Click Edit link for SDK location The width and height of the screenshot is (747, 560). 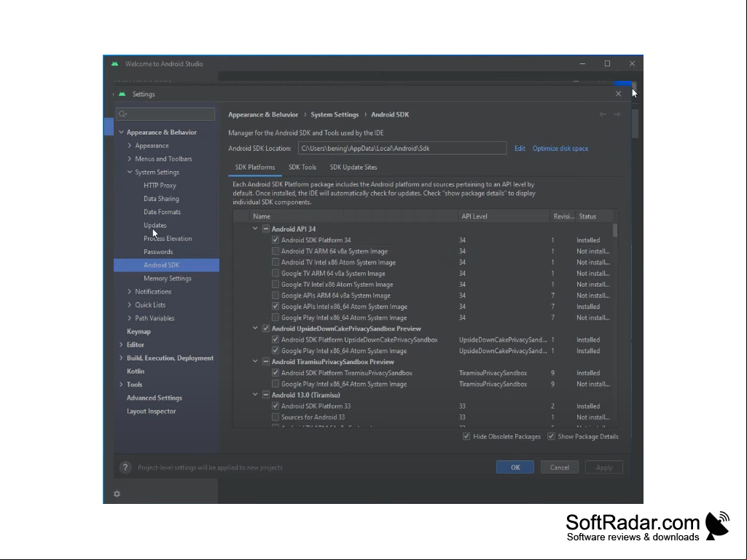[x=520, y=148]
